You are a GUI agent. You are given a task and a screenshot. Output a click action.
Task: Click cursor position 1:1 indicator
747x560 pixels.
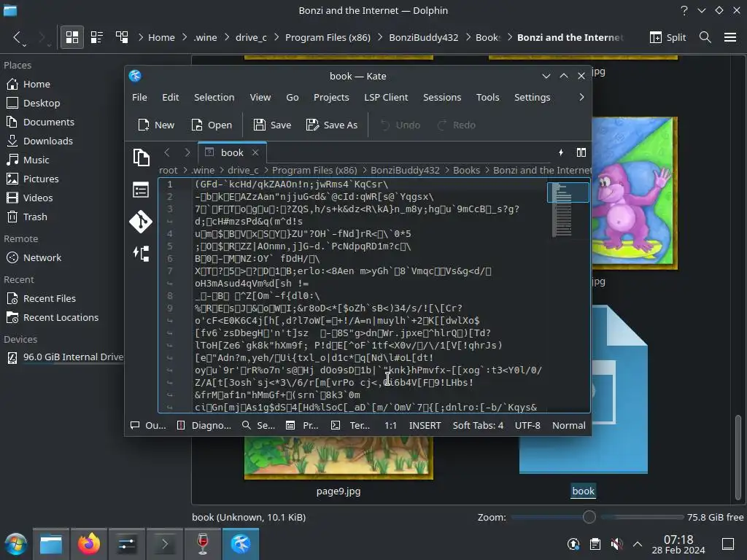pos(391,425)
